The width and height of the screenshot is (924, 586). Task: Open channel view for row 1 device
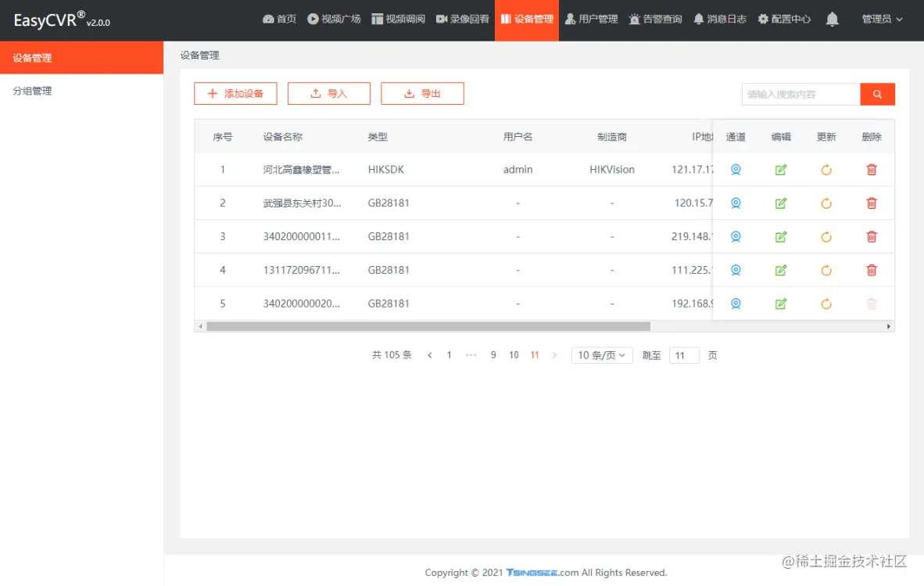coord(736,170)
